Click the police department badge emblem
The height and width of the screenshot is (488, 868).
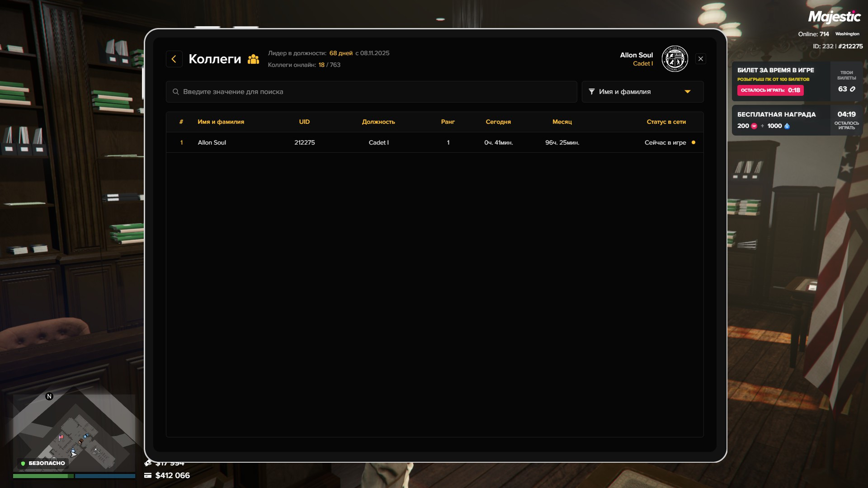pyautogui.click(x=675, y=59)
